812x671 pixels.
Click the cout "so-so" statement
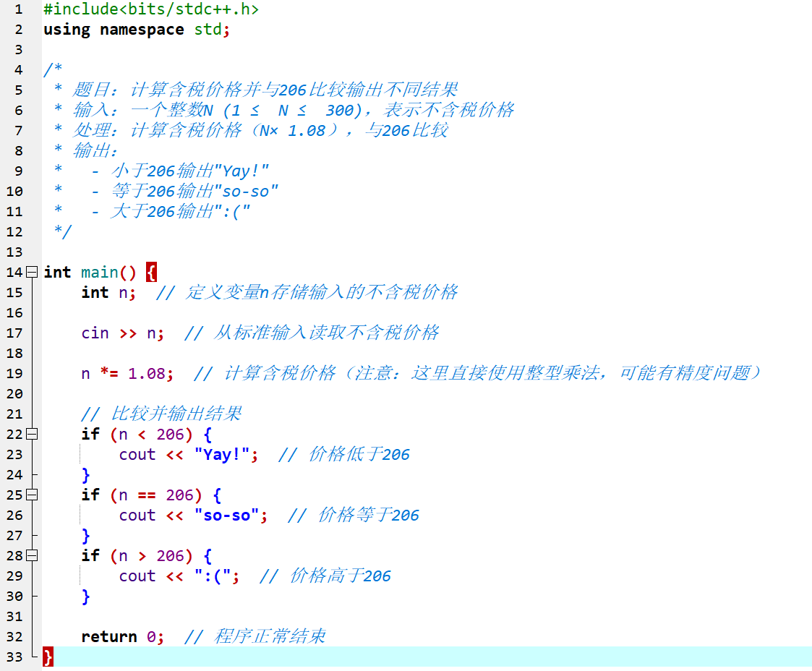point(193,515)
